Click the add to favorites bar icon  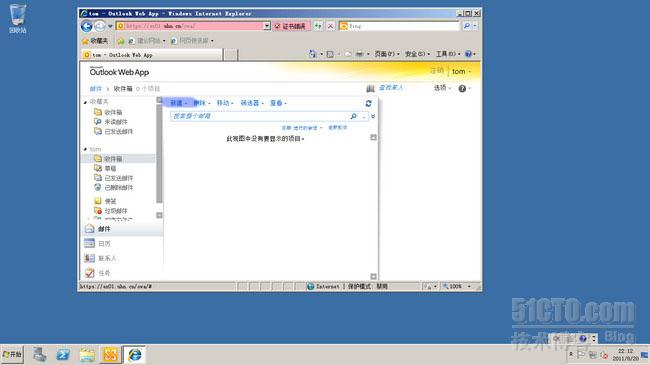coord(121,41)
